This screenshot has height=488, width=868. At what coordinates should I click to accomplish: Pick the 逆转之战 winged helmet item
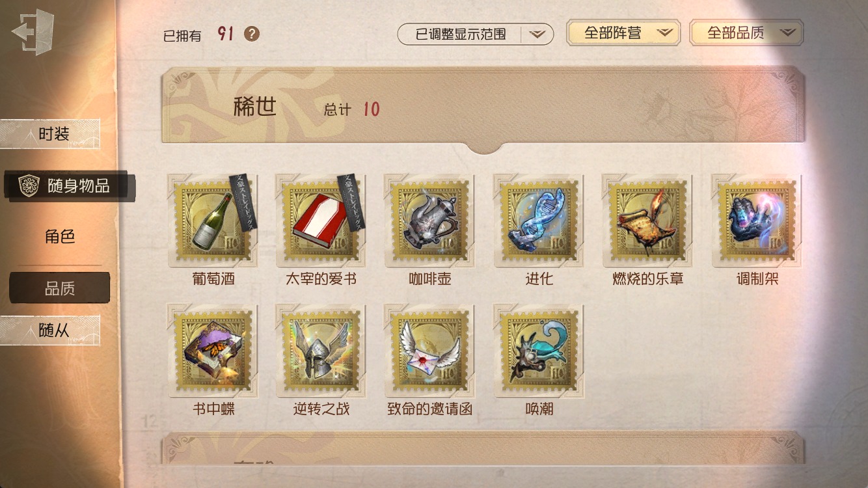[x=321, y=351]
